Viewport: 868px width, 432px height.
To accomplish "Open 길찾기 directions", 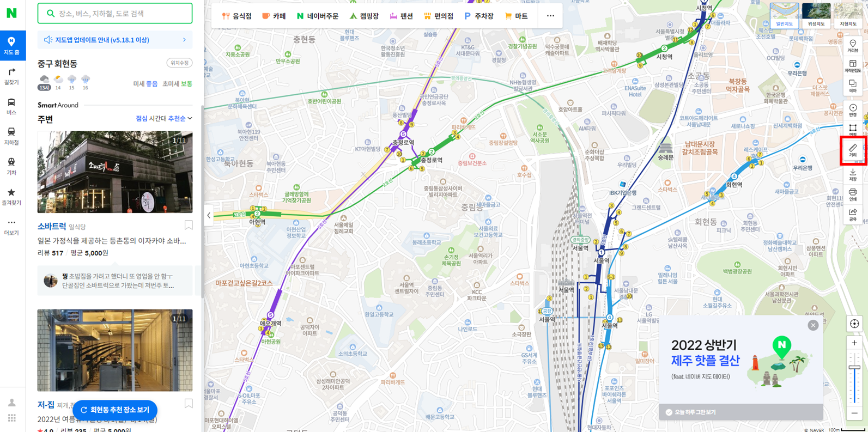I will (x=12, y=76).
